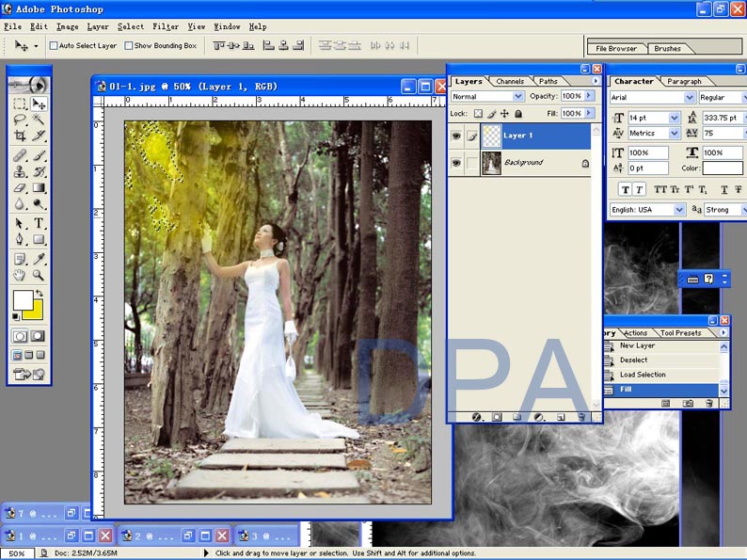The image size is (747, 560).
Task: Switch to the Channels tab
Action: 510,82
